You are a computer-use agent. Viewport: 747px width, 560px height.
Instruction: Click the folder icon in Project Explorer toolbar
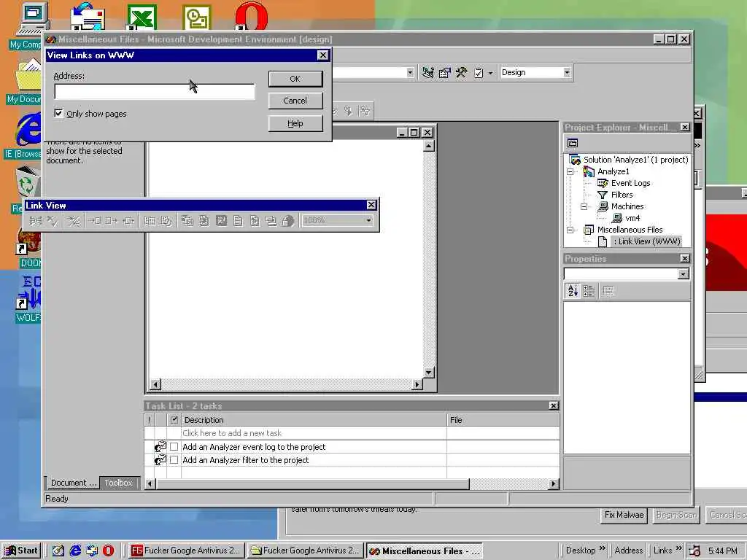click(573, 143)
